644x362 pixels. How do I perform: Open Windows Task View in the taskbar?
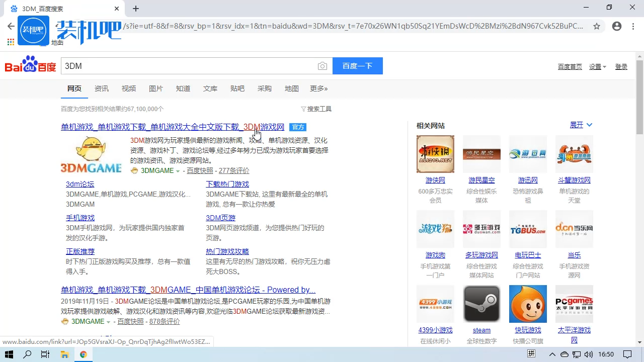point(45,354)
